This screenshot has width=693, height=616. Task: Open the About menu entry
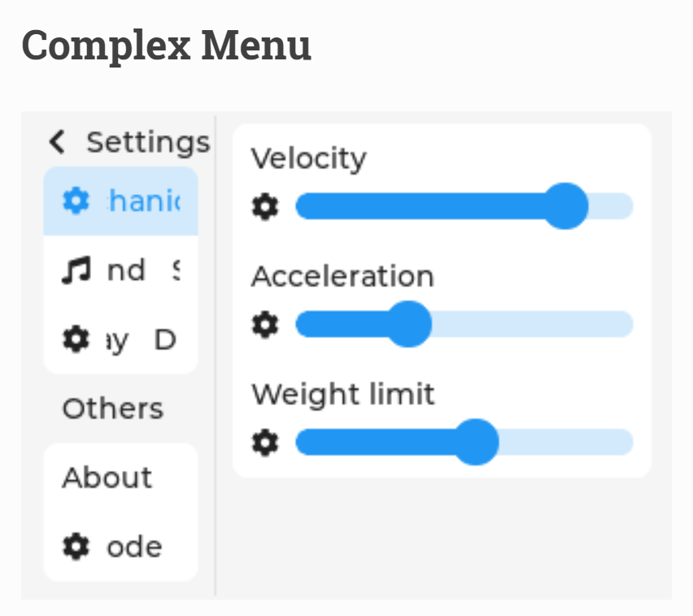(120, 478)
